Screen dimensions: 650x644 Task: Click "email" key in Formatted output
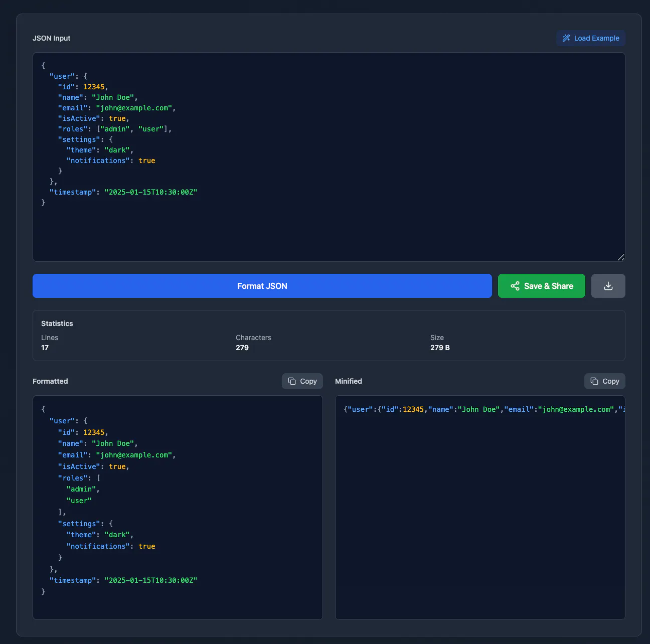click(x=73, y=455)
